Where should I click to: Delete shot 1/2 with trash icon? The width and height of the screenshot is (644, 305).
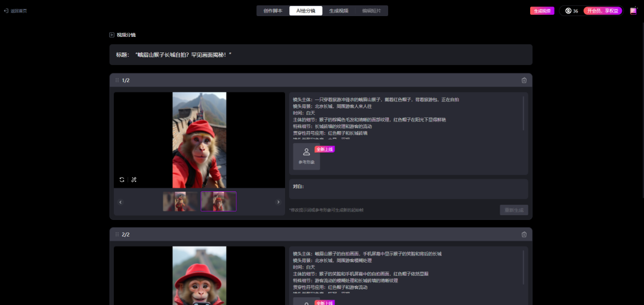point(524,80)
